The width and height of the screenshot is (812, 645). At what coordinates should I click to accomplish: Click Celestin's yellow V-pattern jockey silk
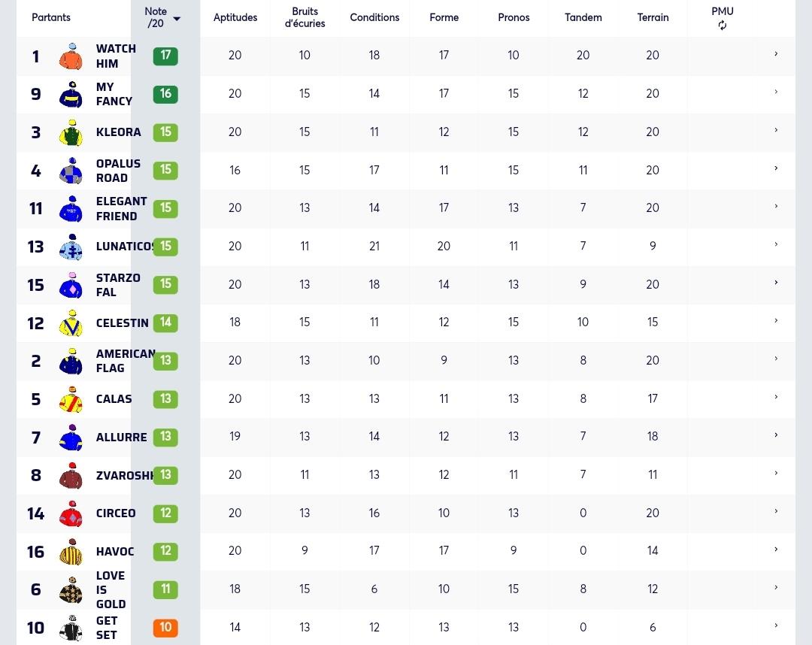pos(71,323)
